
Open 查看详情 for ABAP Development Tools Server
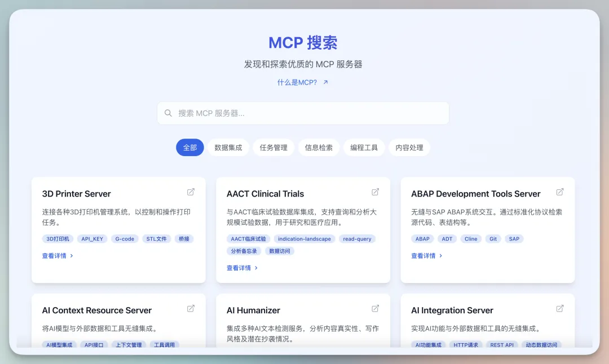426,256
